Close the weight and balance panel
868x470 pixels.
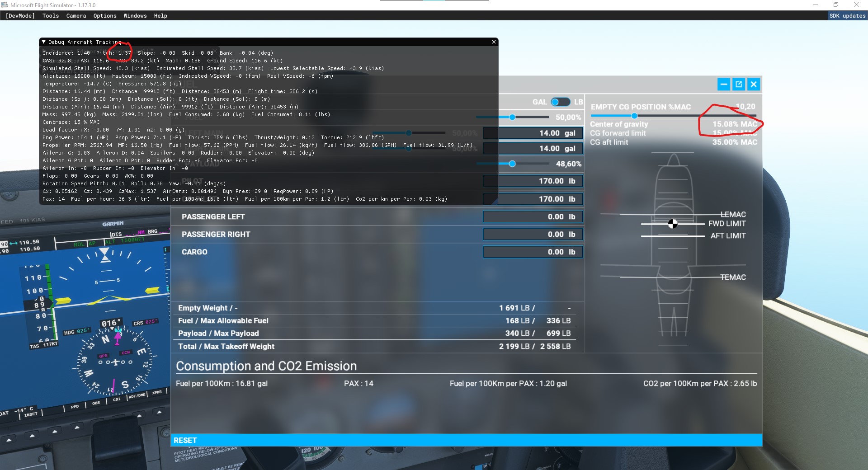(x=754, y=84)
